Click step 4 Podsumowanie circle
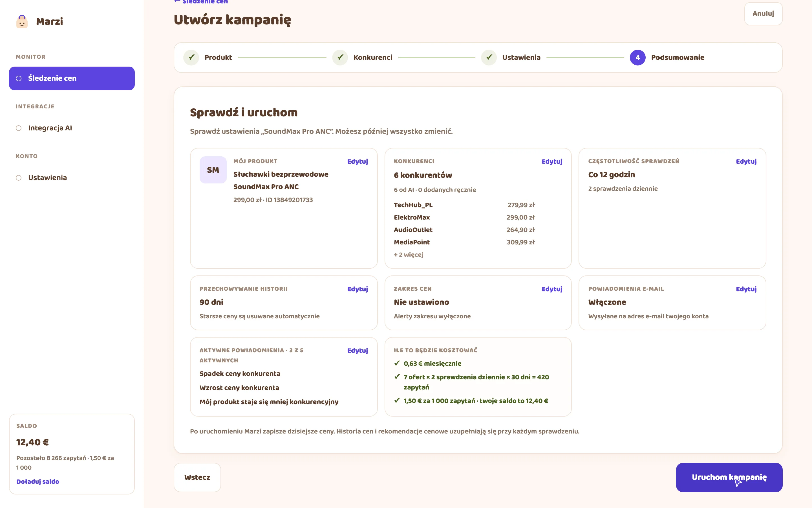This screenshot has width=812, height=508. point(638,58)
